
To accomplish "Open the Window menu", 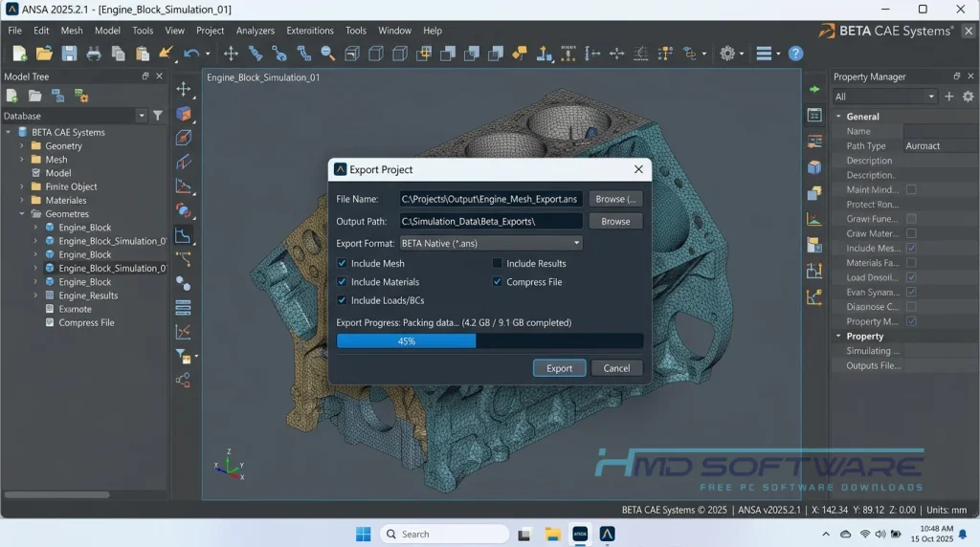I will coord(394,30).
